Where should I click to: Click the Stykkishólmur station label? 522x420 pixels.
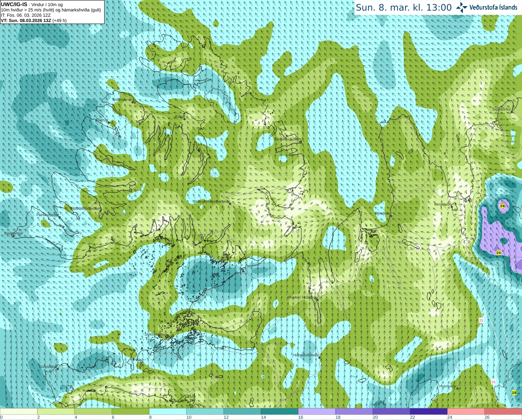point(156,334)
